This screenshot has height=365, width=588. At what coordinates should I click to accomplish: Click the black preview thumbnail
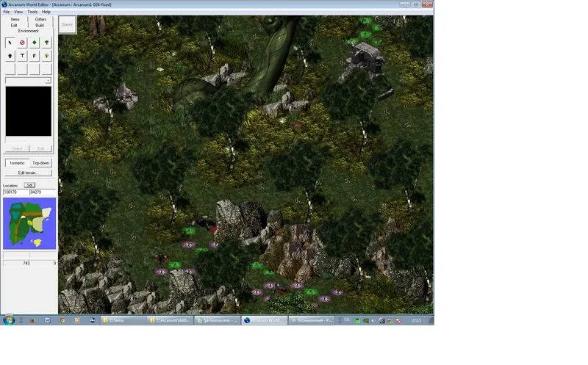tap(28, 112)
